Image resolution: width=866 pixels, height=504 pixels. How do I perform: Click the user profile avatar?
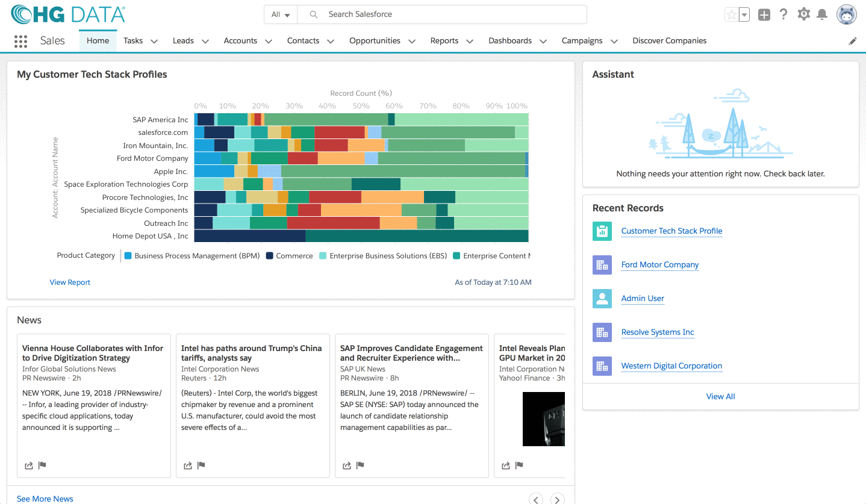pos(847,14)
